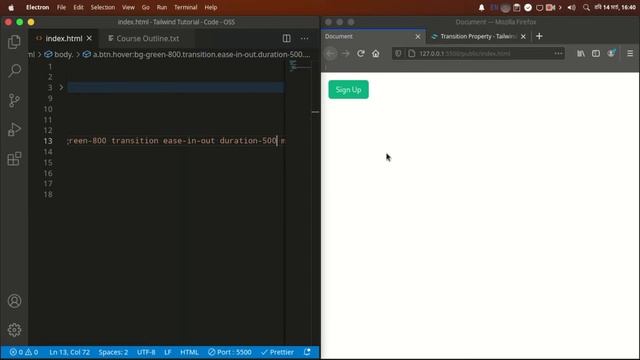Open the Help menu
640x360 pixels.
(211, 7)
